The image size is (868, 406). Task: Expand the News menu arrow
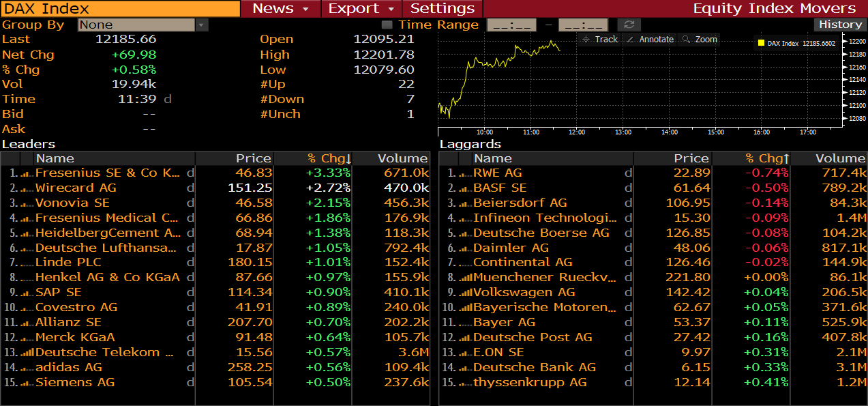coord(306,9)
